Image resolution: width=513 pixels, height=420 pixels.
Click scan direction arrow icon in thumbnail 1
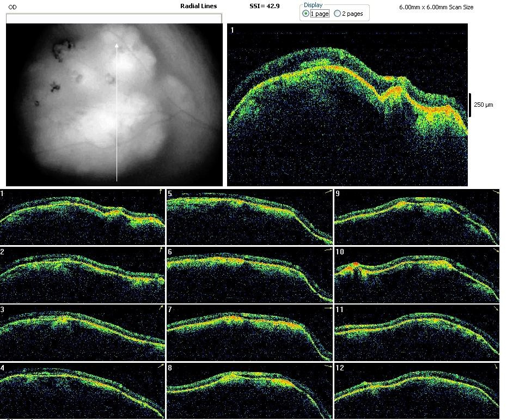pyautogui.click(x=160, y=192)
